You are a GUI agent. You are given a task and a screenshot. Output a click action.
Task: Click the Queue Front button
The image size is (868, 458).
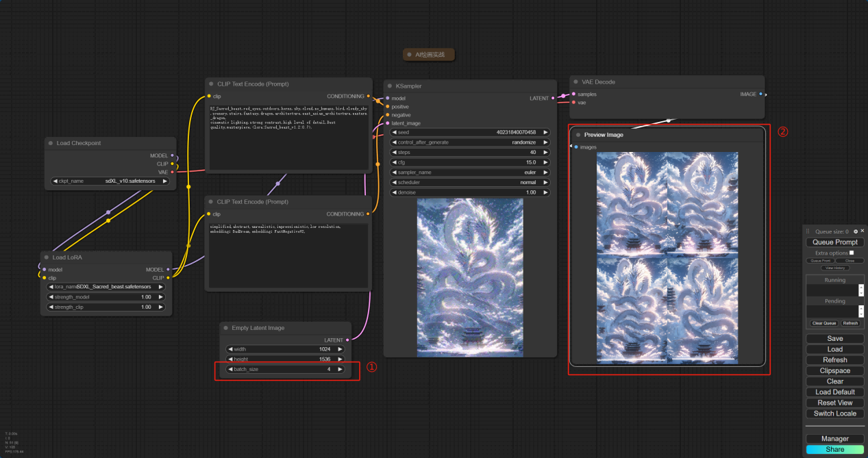pyautogui.click(x=820, y=261)
